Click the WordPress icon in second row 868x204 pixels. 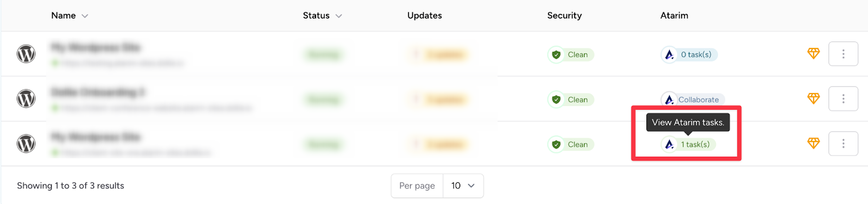(26, 98)
